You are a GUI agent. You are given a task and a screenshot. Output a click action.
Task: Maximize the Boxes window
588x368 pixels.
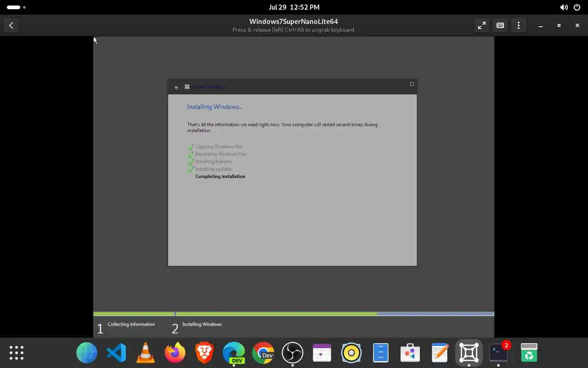[x=559, y=25]
